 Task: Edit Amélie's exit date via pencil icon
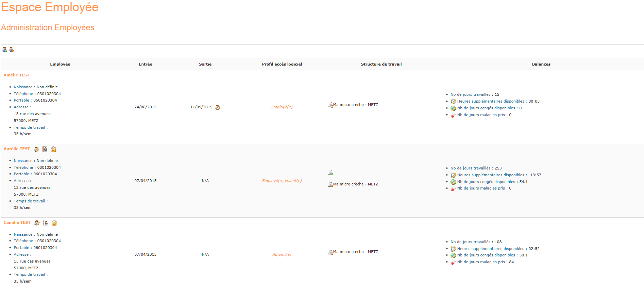pyautogui.click(x=218, y=107)
